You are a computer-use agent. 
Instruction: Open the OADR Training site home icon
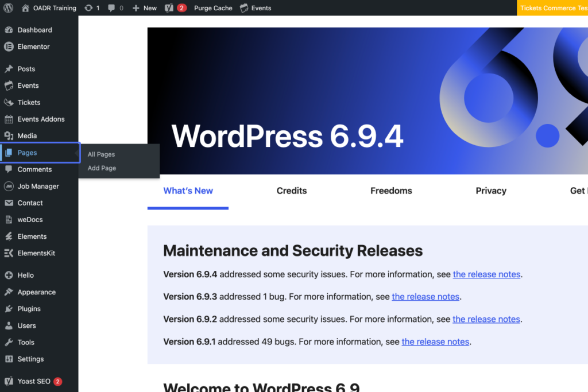(25, 8)
